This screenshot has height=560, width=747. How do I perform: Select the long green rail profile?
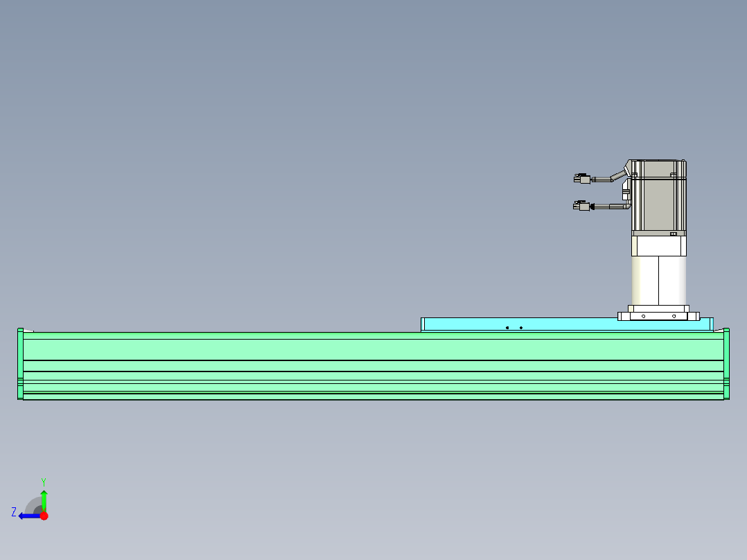pos(373,365)
